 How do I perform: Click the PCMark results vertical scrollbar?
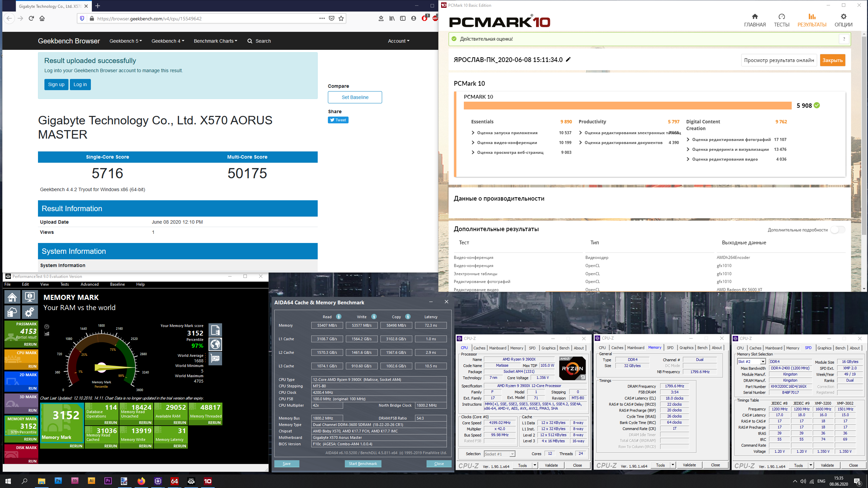[x=864, y=136]
